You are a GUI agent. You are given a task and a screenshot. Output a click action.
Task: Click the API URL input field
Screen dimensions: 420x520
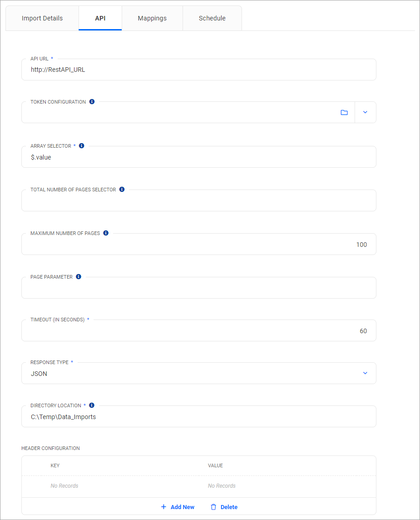(198, 69)
